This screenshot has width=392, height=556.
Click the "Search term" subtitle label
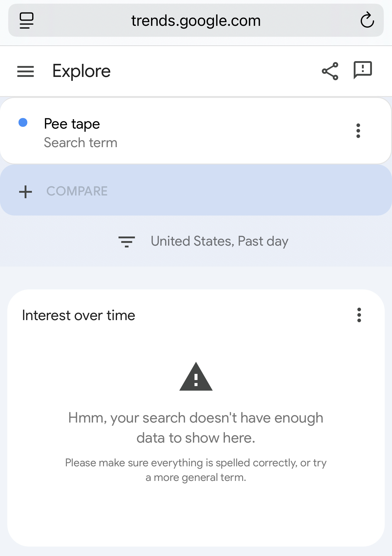[x=81, y=143]
